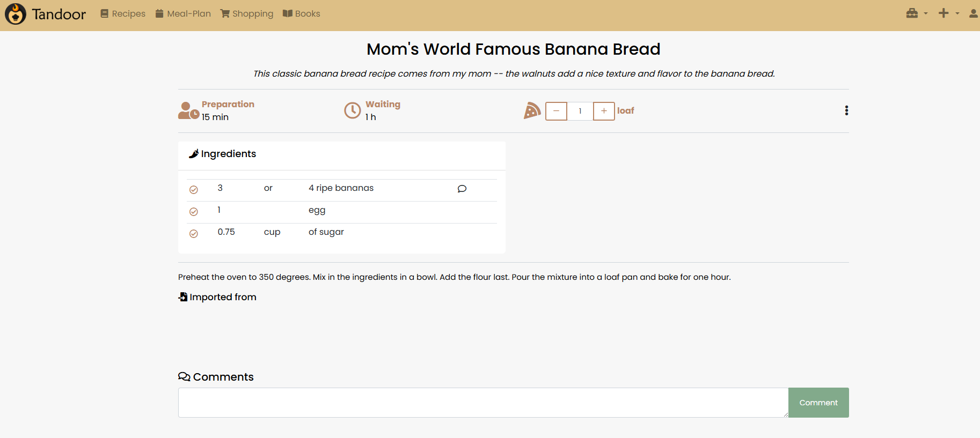980x438 pixels.
Task: Click the Imported from import icon
Action: coord(183,297)
